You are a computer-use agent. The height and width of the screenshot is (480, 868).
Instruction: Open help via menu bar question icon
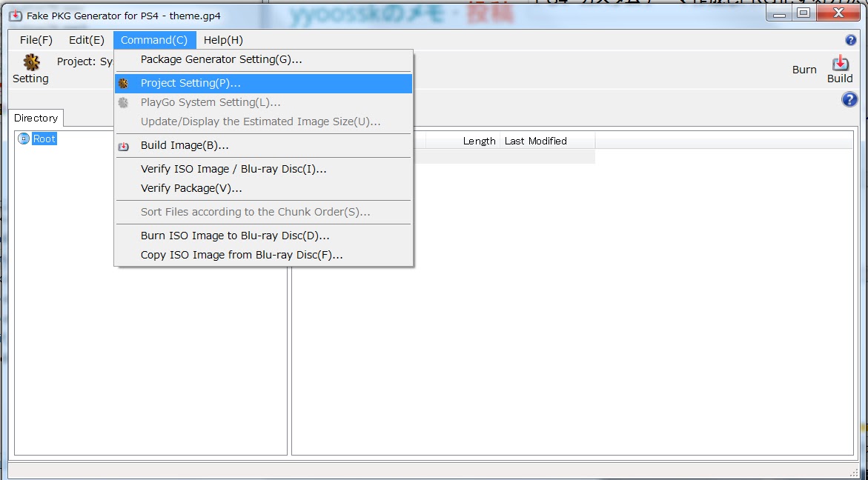851,40
